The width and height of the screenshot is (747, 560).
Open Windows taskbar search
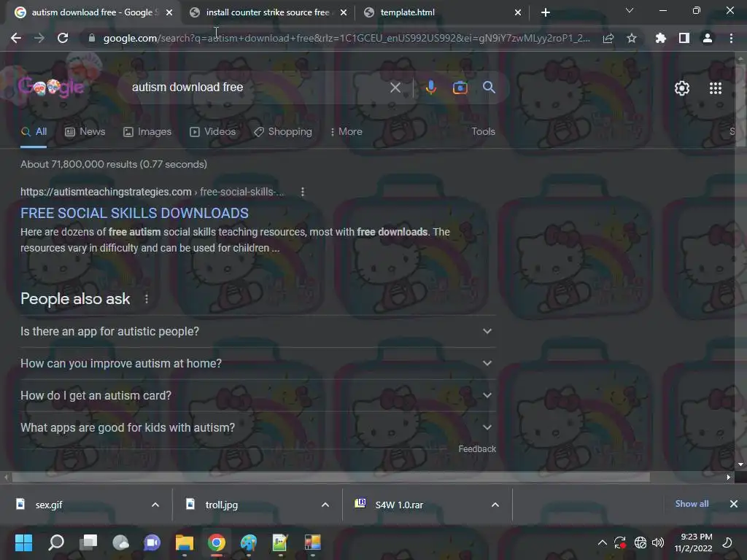pos(56,542)
